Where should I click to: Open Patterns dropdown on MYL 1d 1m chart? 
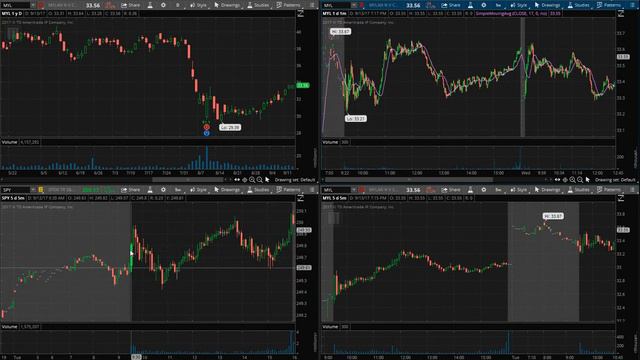point(609,5)
